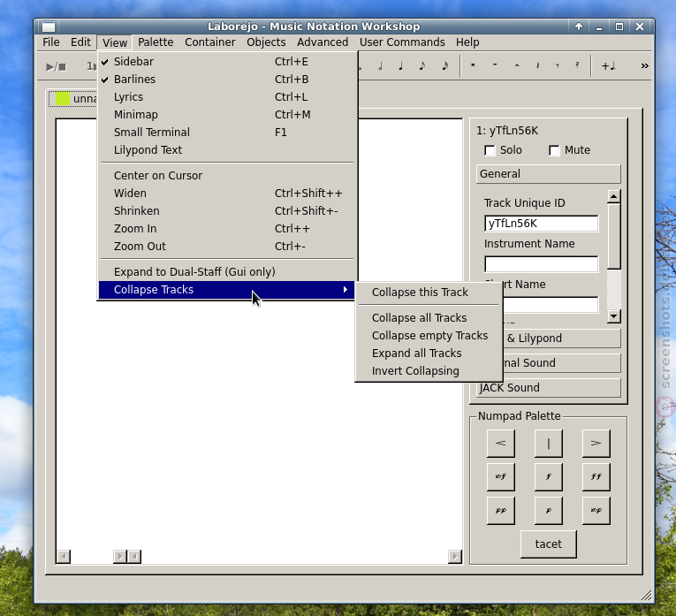Open the Objects menu

[x=266, y=42]
